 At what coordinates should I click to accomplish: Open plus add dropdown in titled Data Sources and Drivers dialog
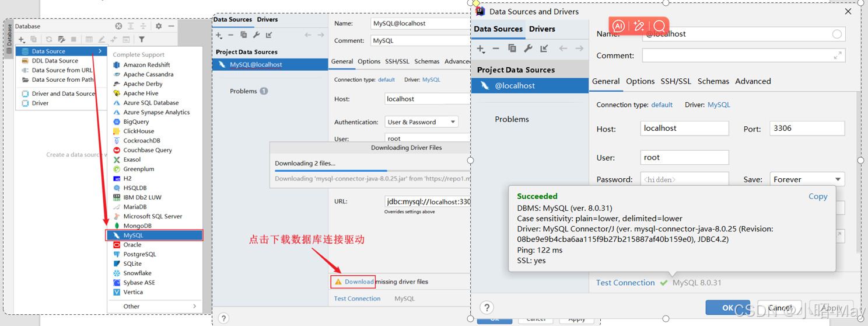(481, 49)
